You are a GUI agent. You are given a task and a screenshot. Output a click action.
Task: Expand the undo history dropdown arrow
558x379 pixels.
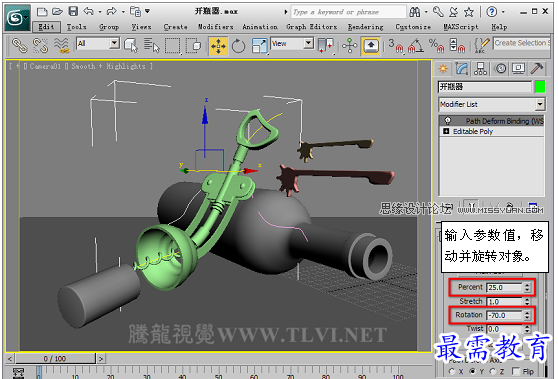pyautogui.click(x=100, y=12)
